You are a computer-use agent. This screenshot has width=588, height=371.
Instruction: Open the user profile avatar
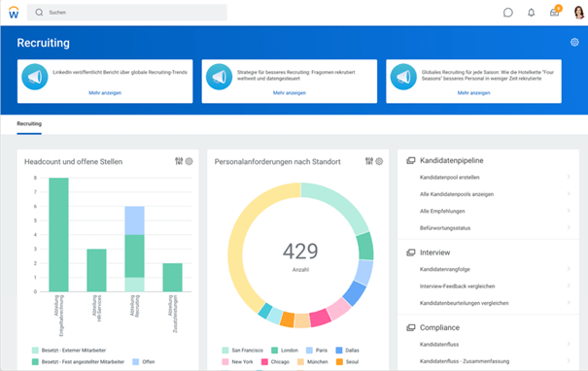point(578,13)
